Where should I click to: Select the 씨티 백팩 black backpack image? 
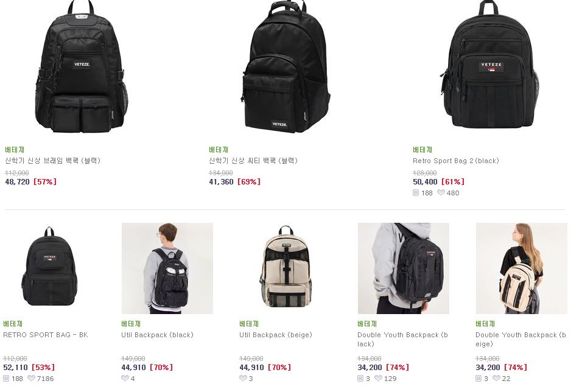(286, 67)
